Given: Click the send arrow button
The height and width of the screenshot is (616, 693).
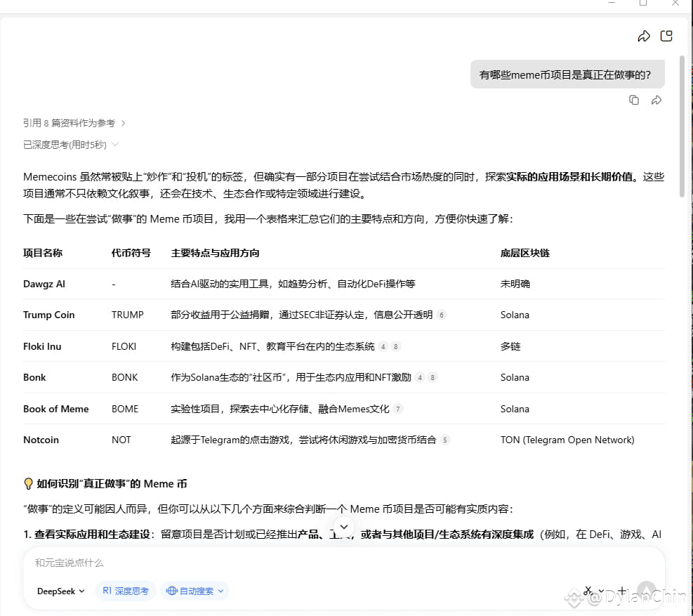Looking at the screenshot, I should tap(646, 590).
